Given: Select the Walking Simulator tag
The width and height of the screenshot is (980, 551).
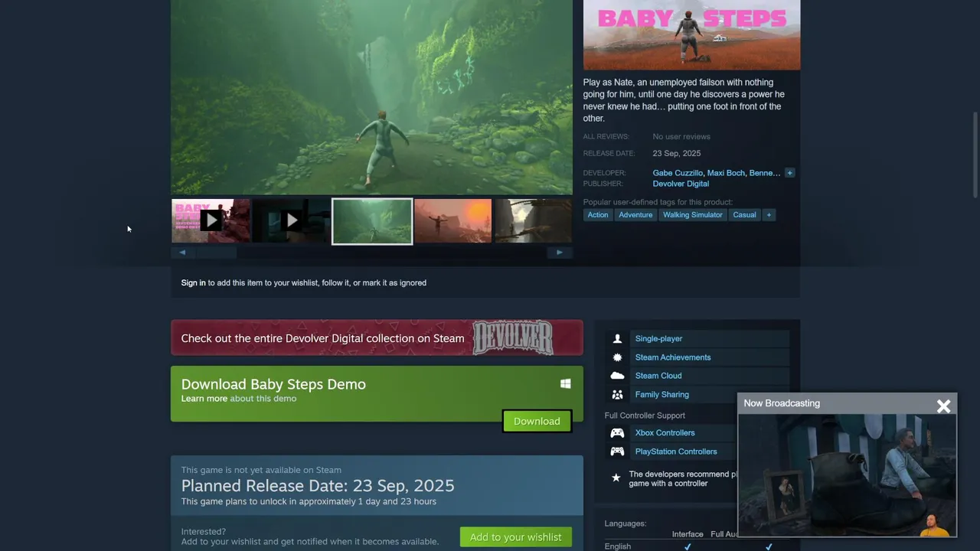Looking at the screenshot, I should pyautogui.click(x=692, y=215).
